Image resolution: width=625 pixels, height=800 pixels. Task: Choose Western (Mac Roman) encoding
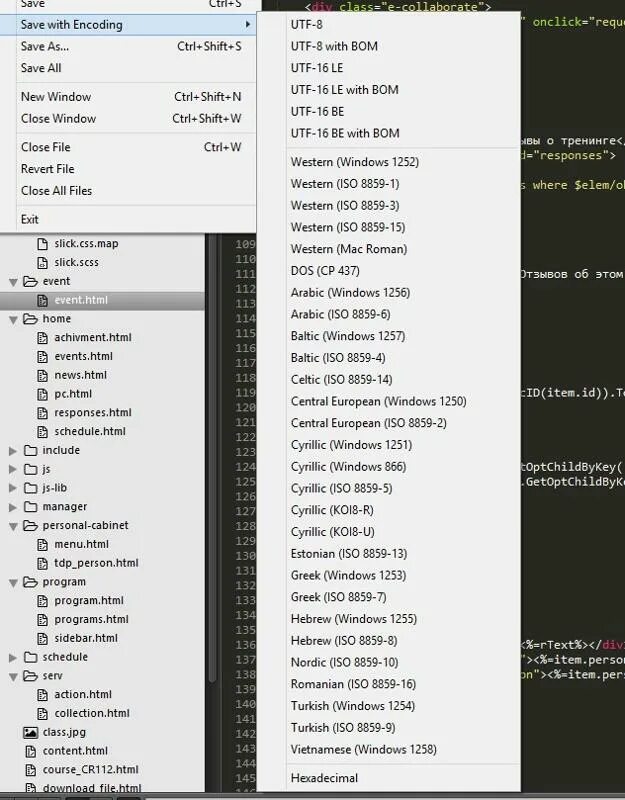pos(388,249)
